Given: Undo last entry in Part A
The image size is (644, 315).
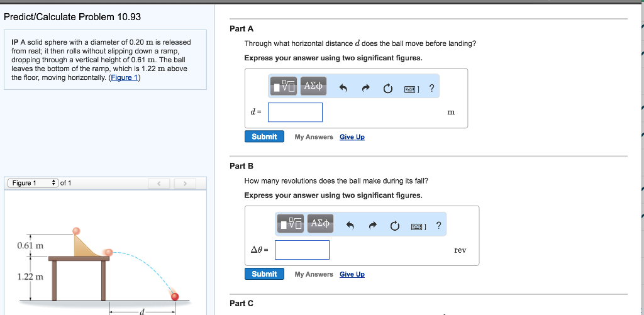Looking at the screenshot, I should (x=343, y=89).
